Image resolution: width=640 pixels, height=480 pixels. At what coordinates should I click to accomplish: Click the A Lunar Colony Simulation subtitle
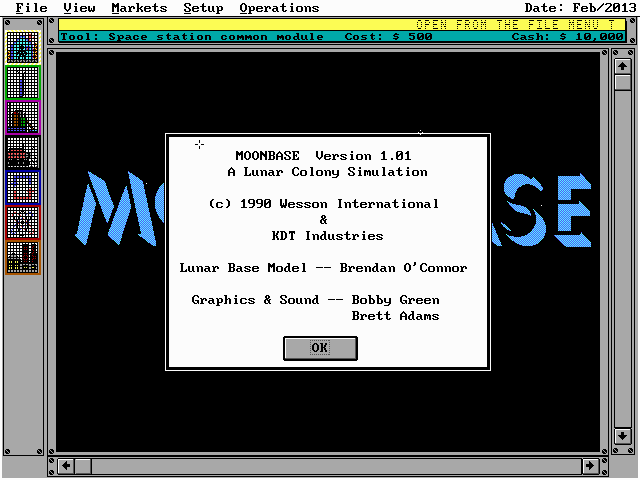[x=327, y=172]
